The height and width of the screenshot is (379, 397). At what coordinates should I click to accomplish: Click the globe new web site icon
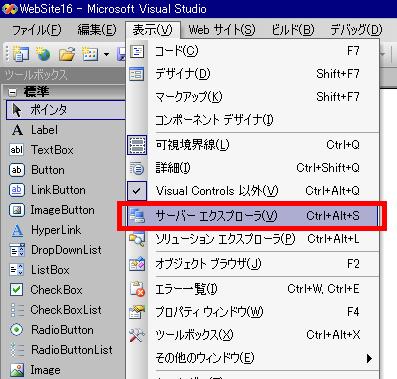(x=43, y=54)
